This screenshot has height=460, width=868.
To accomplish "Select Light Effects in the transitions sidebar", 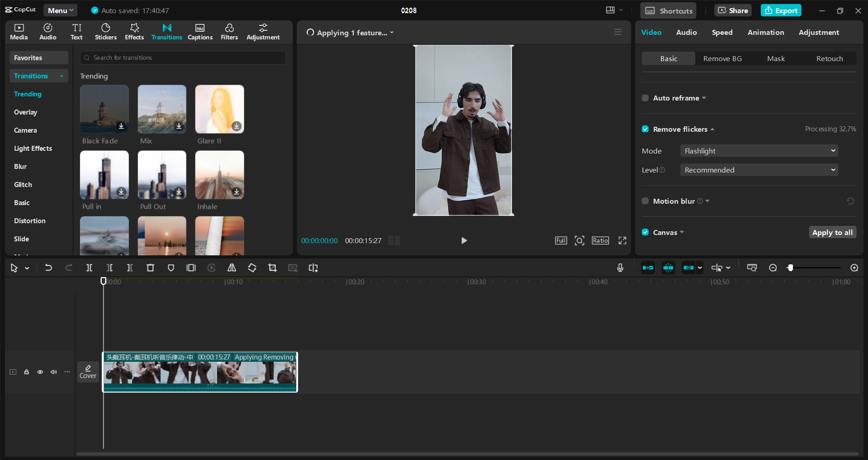I will (33, 148).
